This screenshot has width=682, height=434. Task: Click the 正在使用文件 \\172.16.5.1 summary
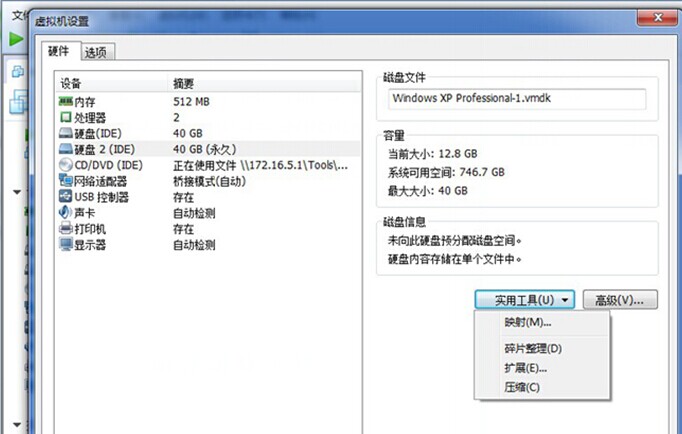(x=261, y=165)
